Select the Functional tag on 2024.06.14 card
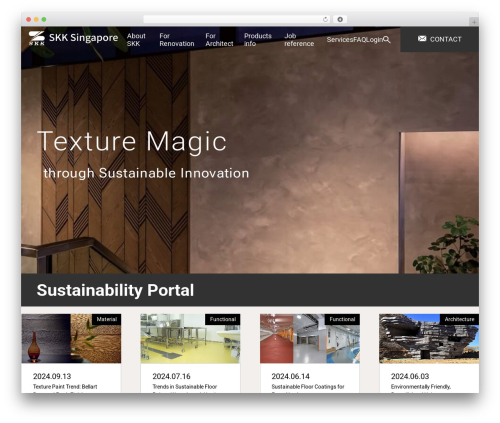Image resolution: width=500 pixels, height=423 pixels. click(342, 319)
